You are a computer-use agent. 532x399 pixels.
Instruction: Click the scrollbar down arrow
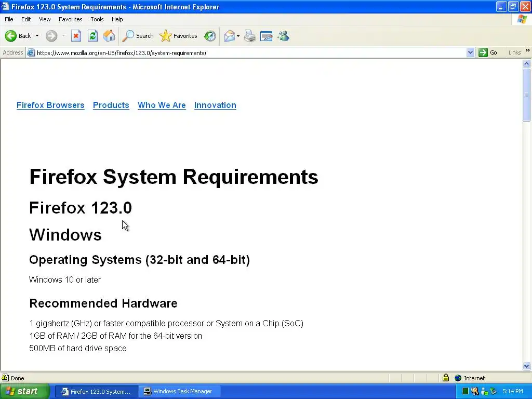(527, 366)
